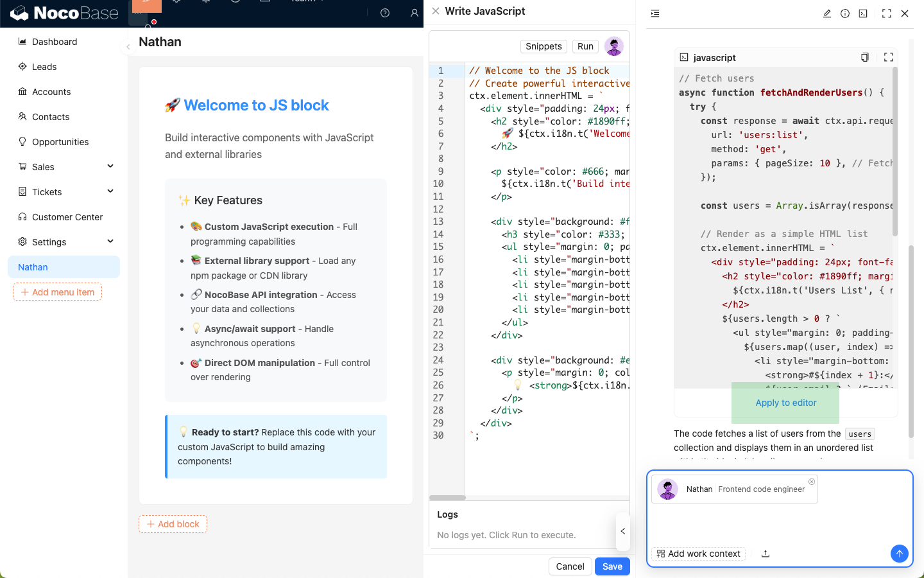Send the message with blue arrow button
The height and width of the screenshot is (578, 924).
point(899,553)
